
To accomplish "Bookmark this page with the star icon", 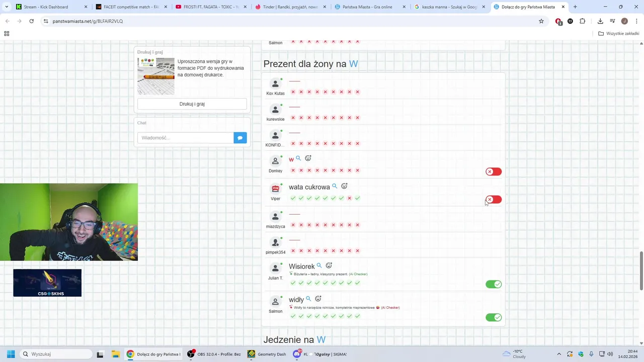I will click(x=541, y=21).
